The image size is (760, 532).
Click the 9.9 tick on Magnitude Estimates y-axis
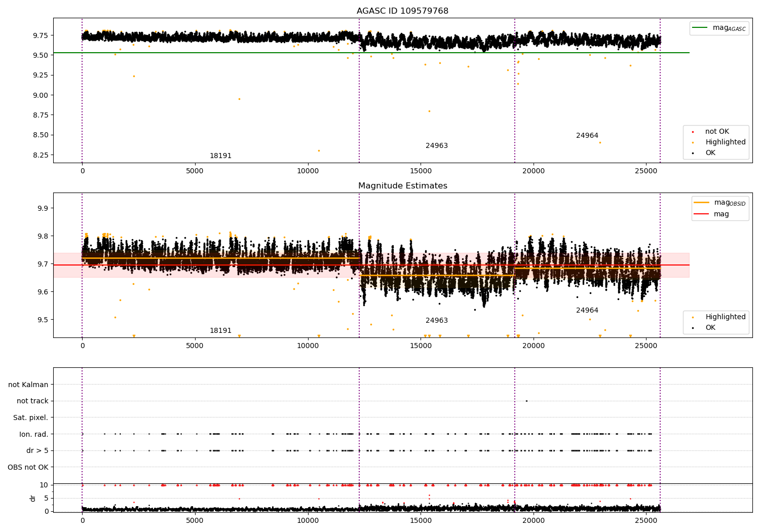coord(42,208)
